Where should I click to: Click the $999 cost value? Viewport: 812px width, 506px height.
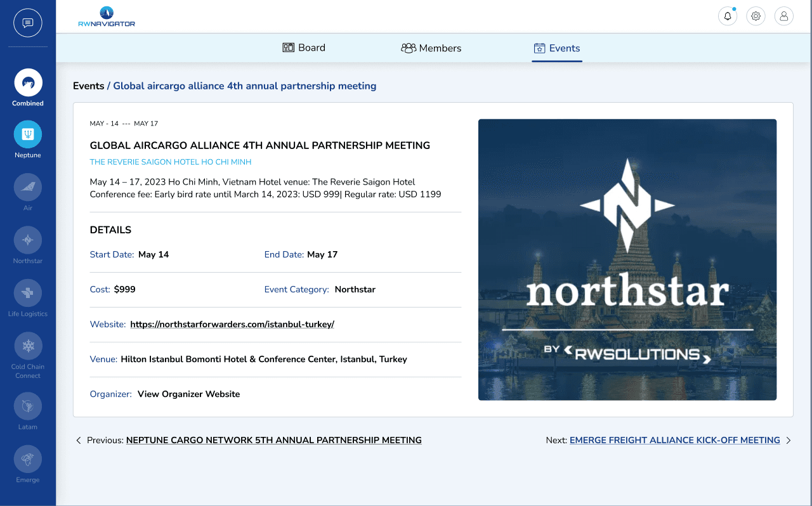[x=125, y=290]
